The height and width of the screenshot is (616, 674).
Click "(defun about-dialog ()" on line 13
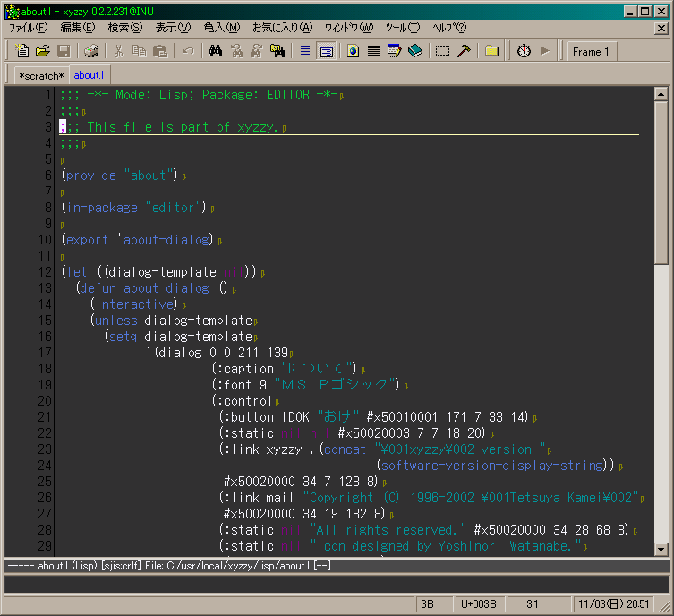pos(151,288)
